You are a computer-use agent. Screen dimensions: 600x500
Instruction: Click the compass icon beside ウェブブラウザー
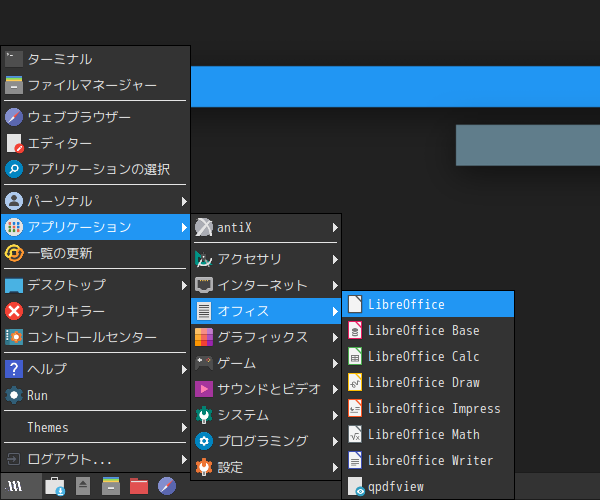(x=14, y=117)
